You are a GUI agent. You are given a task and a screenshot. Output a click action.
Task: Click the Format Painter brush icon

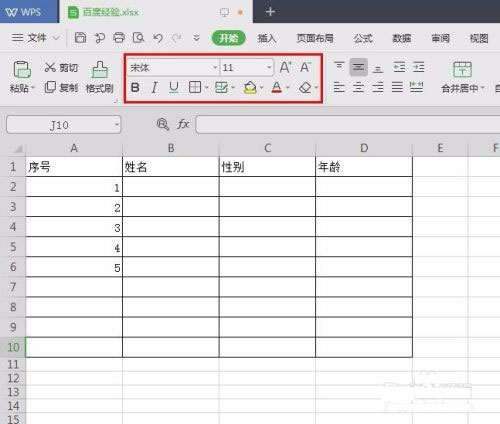[100, 70]
